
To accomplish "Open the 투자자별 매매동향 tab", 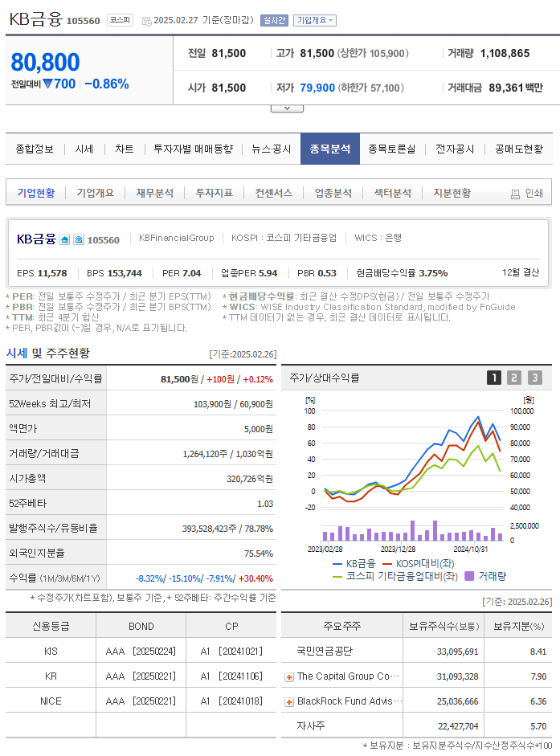I will click(x=194, y=149).
